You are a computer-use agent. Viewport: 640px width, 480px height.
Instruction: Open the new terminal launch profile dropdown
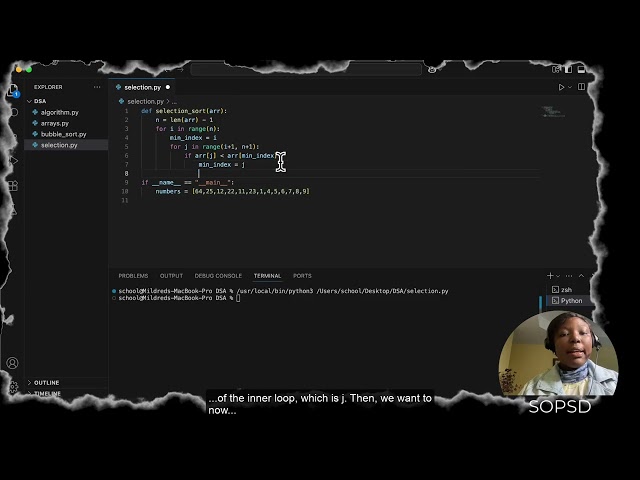558,276
